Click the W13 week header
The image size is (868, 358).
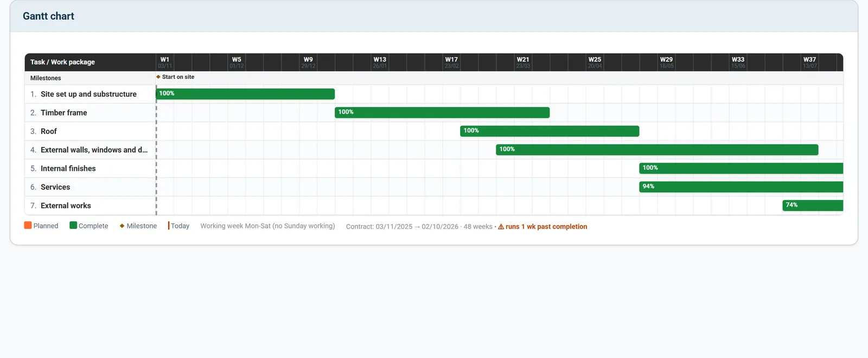pos(380,62)
